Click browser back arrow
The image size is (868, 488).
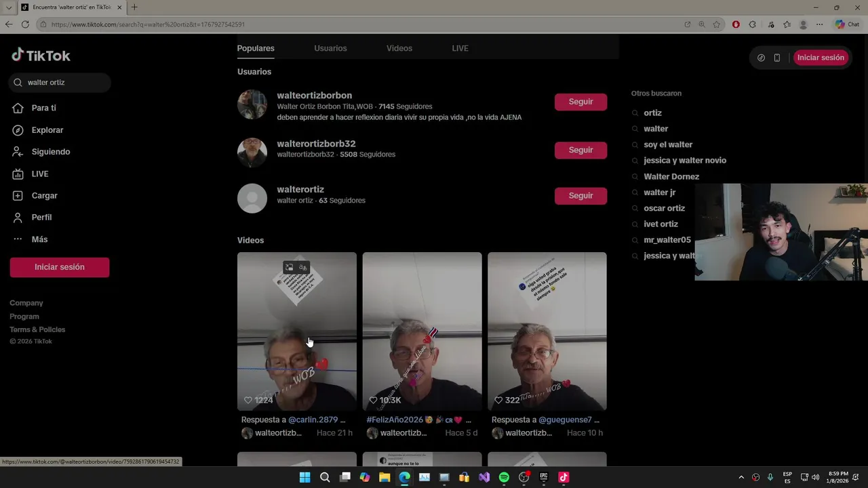[9, 24]
